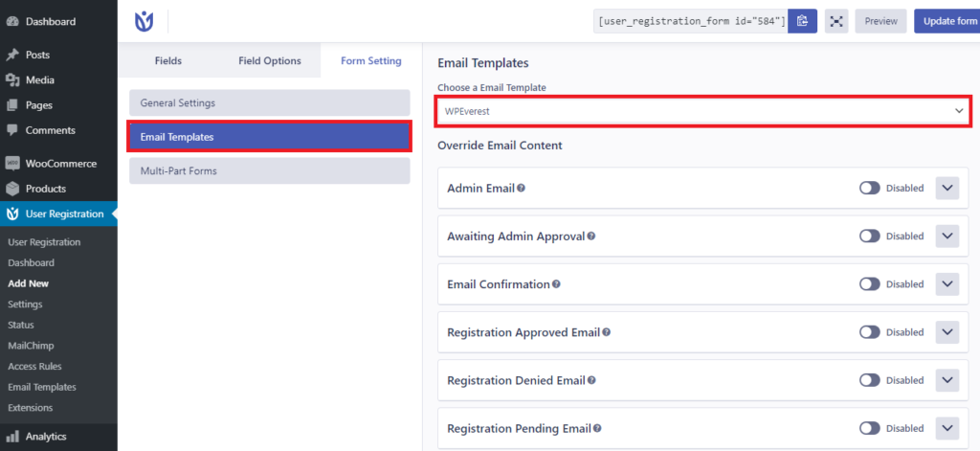
Task: Click the Update form button
Action: [947, 21]
